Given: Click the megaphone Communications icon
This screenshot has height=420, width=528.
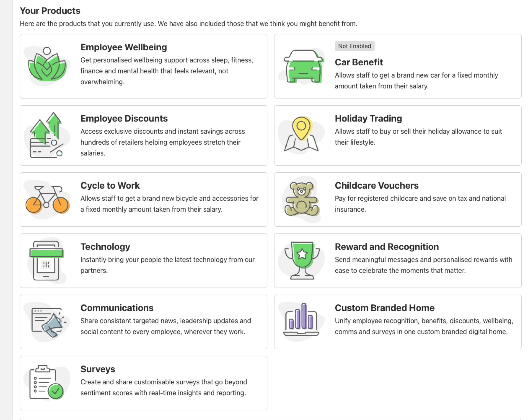Looking at the screenshot, I should pos(47,322).
